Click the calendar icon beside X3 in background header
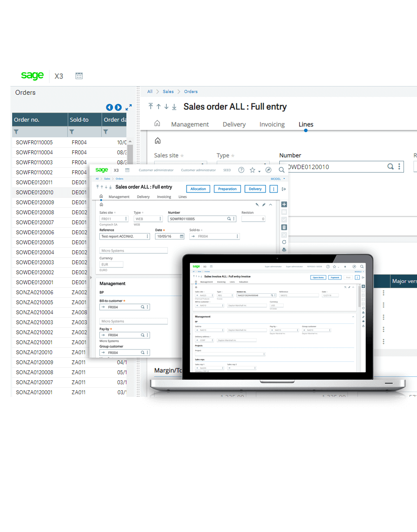 pos(79,76)
